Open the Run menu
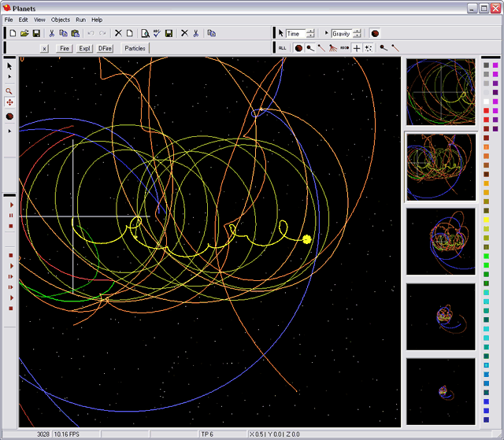 [80, 20]
